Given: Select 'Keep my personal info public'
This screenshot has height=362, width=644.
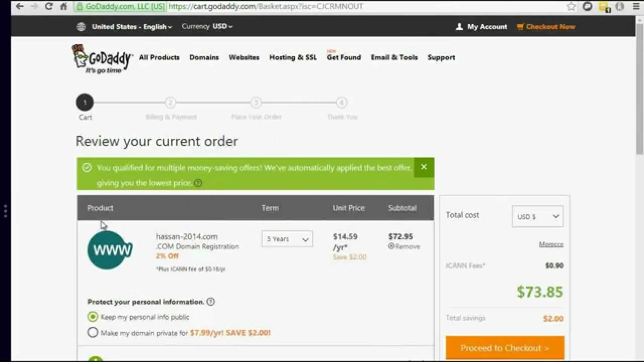Looking at the screenshot, I should (x=93, y=317).
